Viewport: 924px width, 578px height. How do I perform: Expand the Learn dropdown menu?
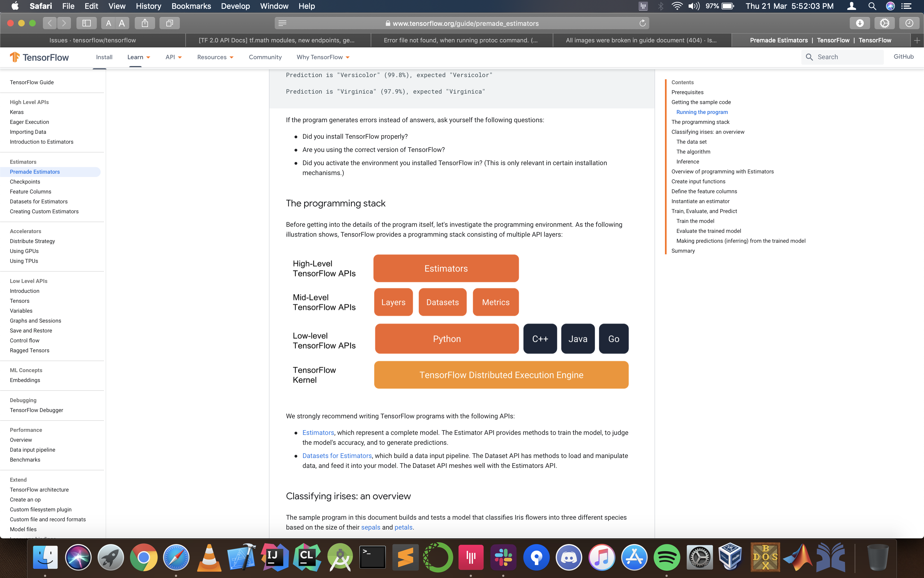coord(139,57)
